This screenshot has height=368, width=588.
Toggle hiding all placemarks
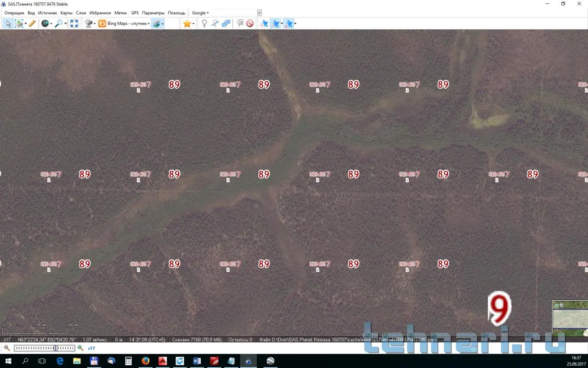[250, 23]
